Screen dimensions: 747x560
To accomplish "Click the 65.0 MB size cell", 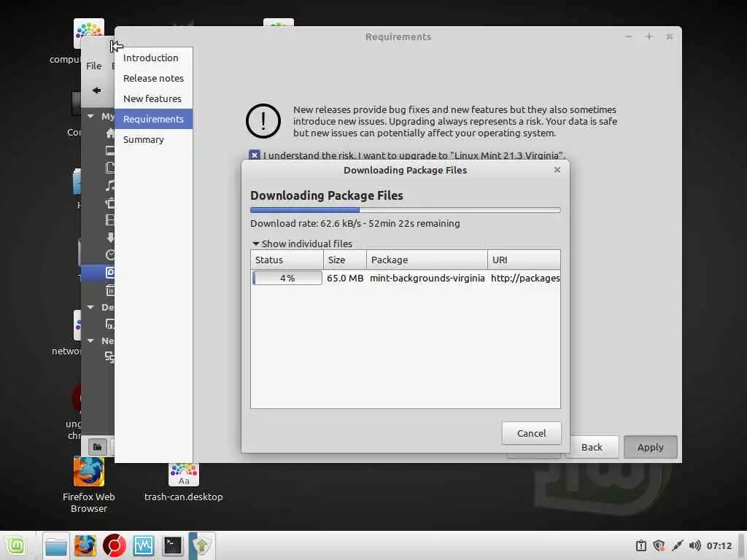I will click(345, 278).
